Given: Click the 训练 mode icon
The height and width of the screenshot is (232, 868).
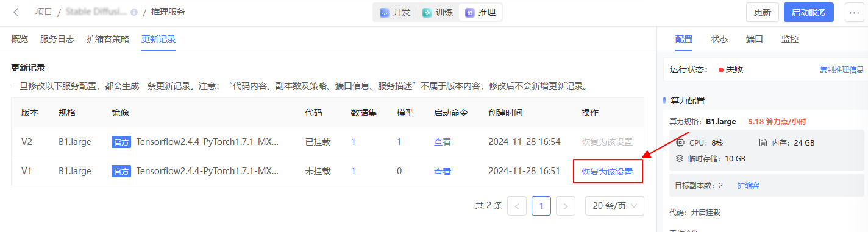Looking at the screenshot, I should pos(427,12).
